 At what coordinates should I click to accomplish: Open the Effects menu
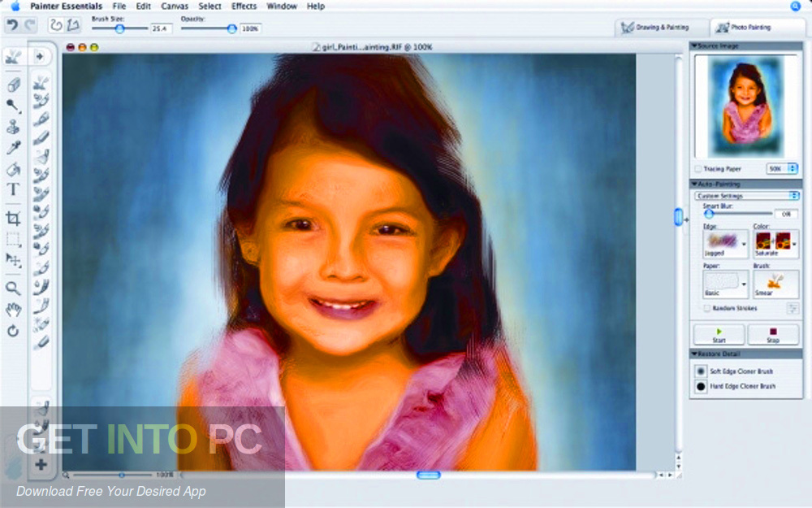tap(244, 7)
